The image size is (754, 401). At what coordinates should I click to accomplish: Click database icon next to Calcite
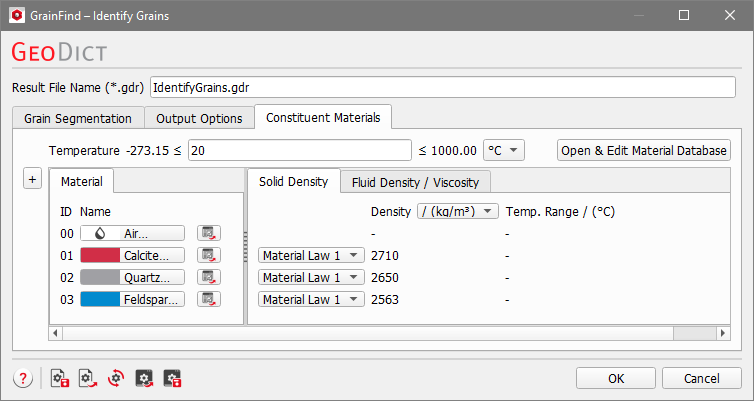(209, 255)
